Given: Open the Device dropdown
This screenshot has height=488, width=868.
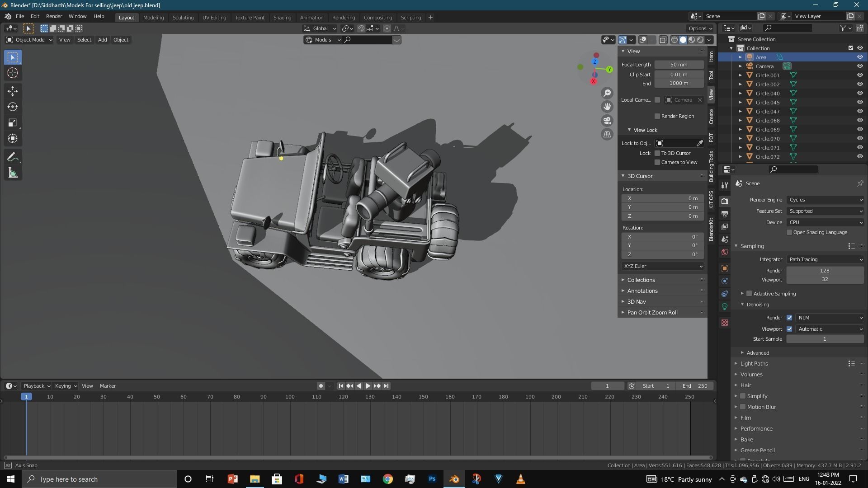Looking at the screenshot, I should coord(825,222).
